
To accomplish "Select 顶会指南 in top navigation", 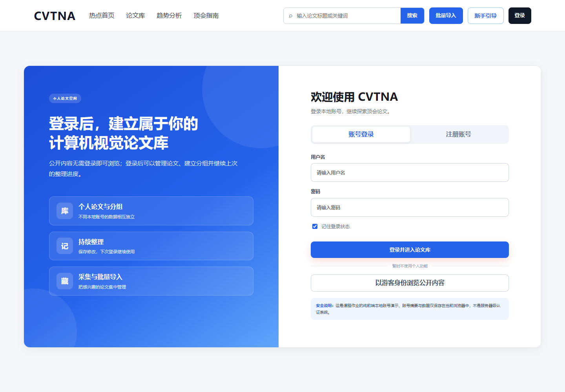I will 206,16.
